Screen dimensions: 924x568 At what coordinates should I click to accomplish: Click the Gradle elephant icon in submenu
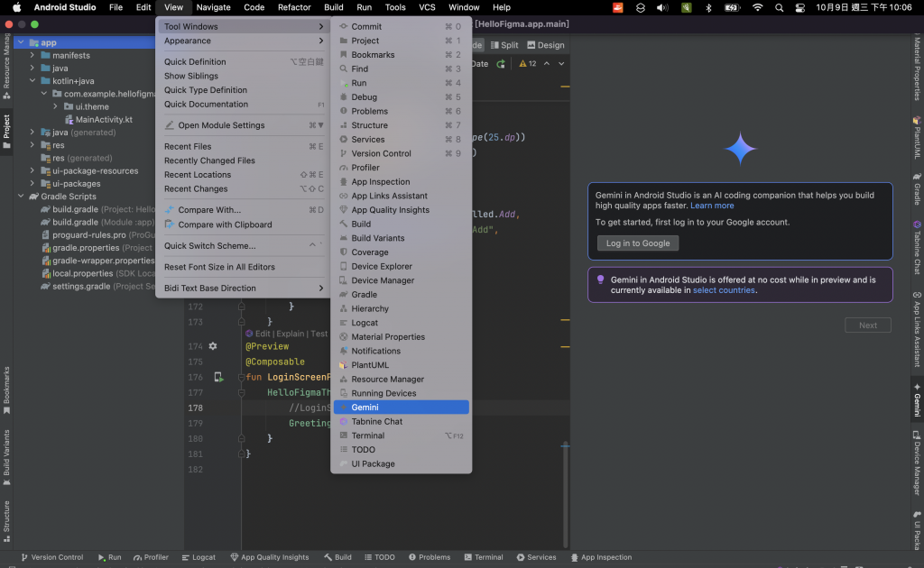pos(344,294)
